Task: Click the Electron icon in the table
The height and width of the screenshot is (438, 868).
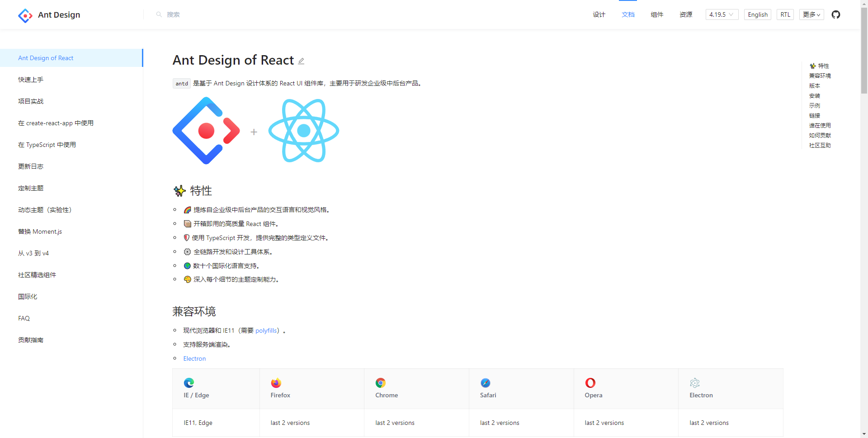Action: pos(695,383)
